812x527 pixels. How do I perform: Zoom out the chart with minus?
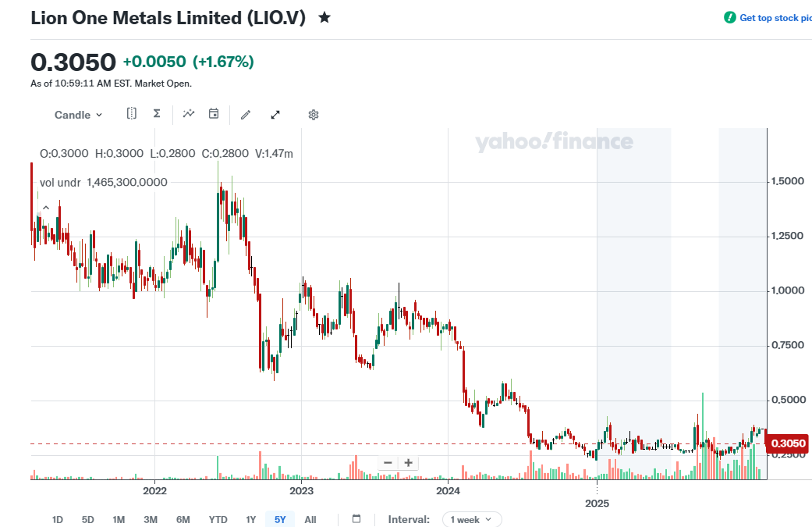388,462
